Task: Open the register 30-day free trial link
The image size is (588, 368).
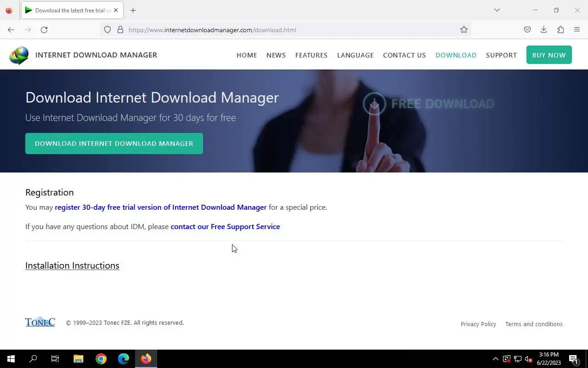Action: pos(161,207)
